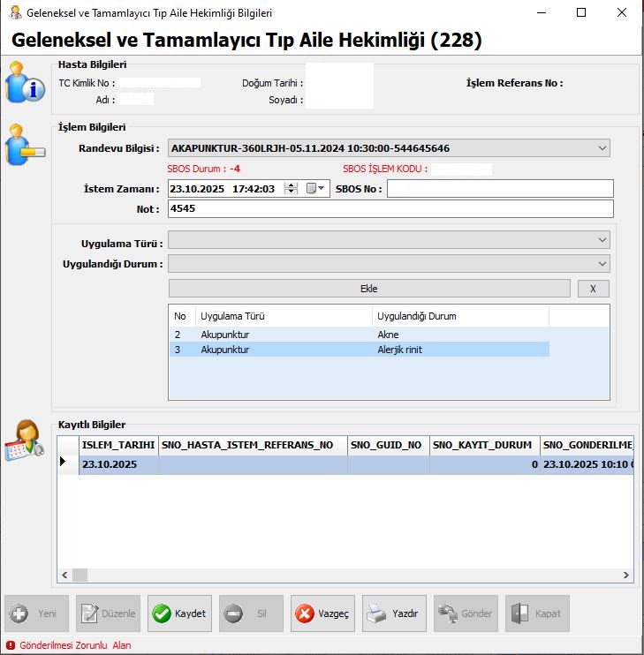This screenshot has width=644, height=655.
Task: Click the Kapat close-door button
Action: (x=537, y=614)
